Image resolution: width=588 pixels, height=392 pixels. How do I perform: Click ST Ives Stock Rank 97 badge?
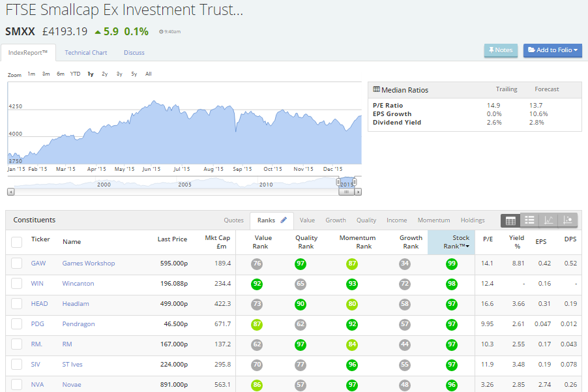[x=452, y=365]
